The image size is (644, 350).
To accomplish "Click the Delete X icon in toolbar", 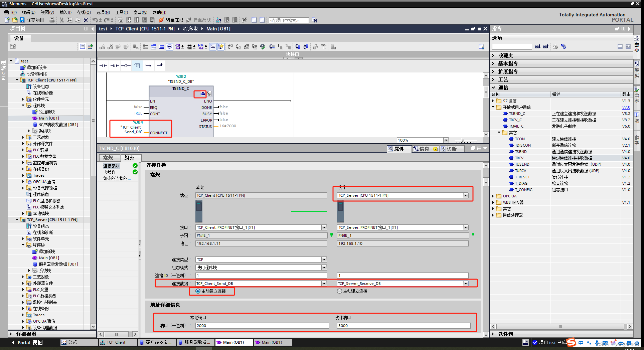I will [86, 20].
